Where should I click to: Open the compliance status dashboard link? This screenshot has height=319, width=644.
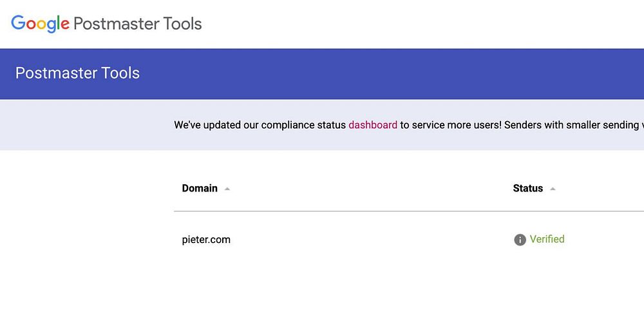point(373,125)
